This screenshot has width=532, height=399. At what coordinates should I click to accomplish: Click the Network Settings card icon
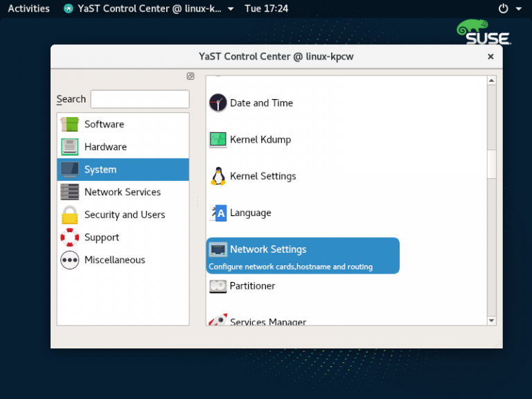(218, 249)
